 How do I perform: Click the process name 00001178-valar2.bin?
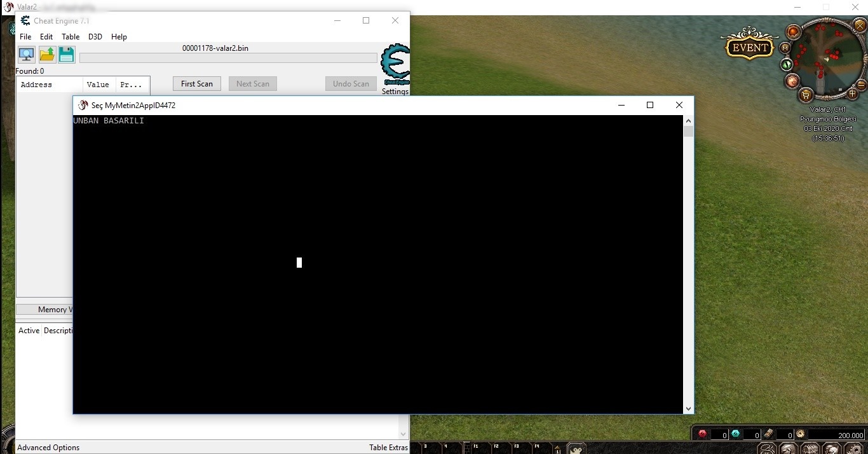pos(215,48)
